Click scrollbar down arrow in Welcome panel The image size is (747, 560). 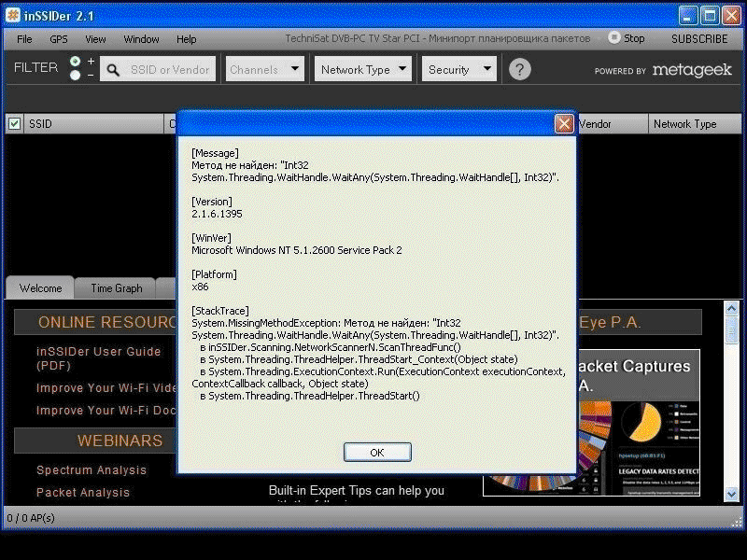pos(731,495)
